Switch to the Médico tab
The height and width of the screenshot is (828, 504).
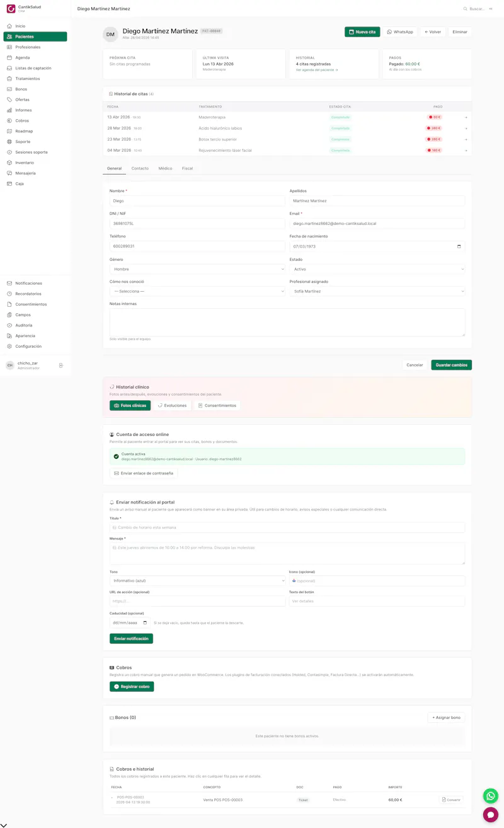(x=165, y=168)
